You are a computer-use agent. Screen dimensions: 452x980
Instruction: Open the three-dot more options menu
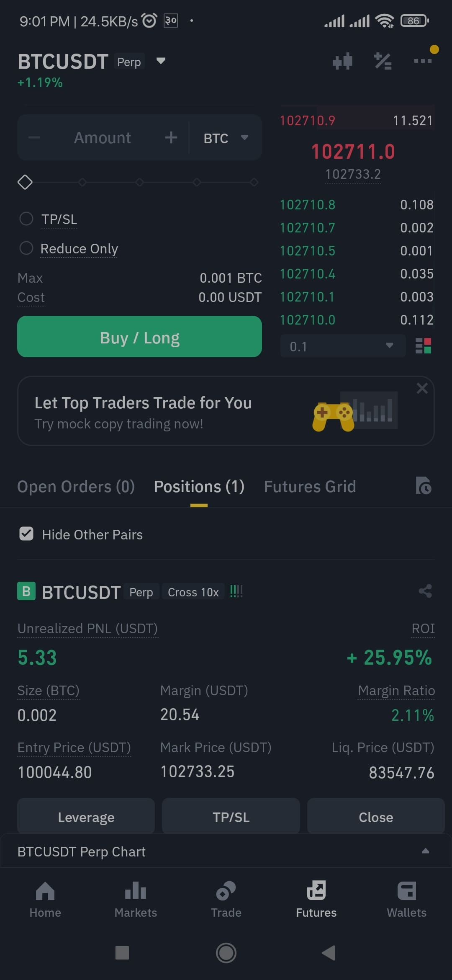click(423, 61)
